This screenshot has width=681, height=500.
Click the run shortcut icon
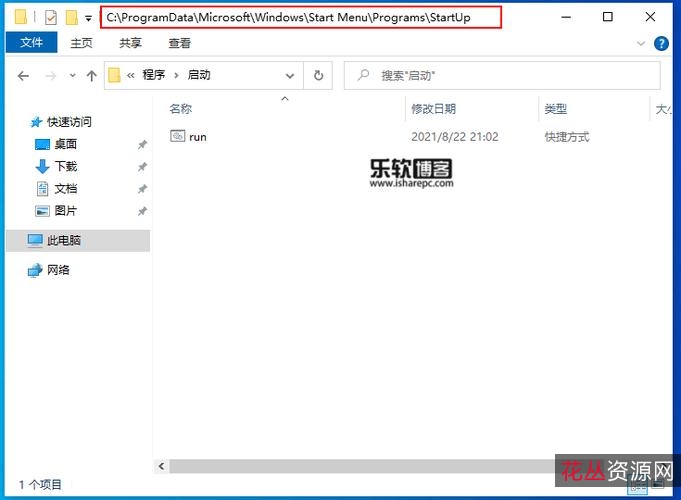[x=177, y=136]
